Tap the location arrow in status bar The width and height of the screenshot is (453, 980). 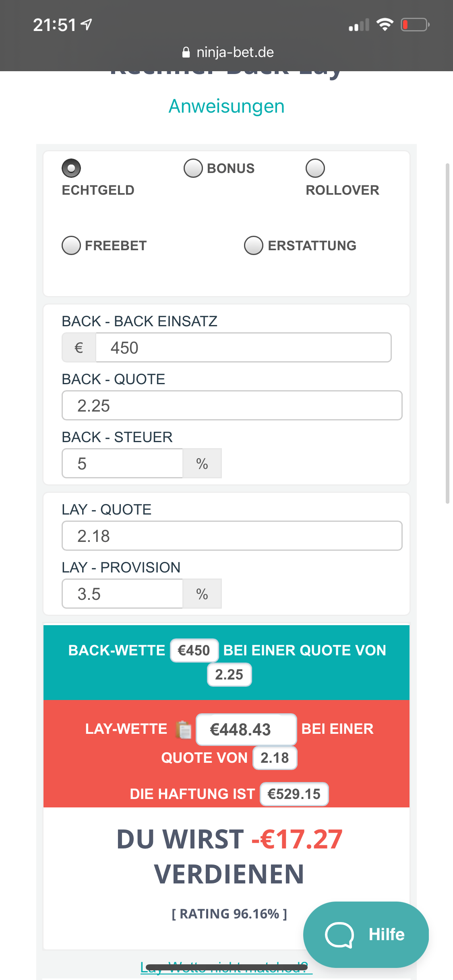[x=86, y=25]
